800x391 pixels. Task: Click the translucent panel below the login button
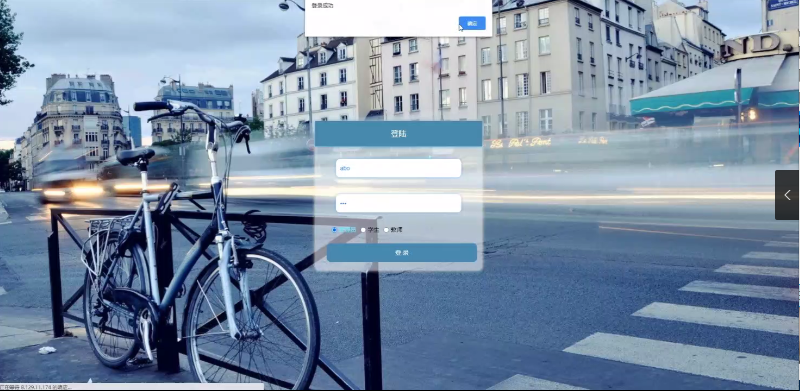coord(398,266)
